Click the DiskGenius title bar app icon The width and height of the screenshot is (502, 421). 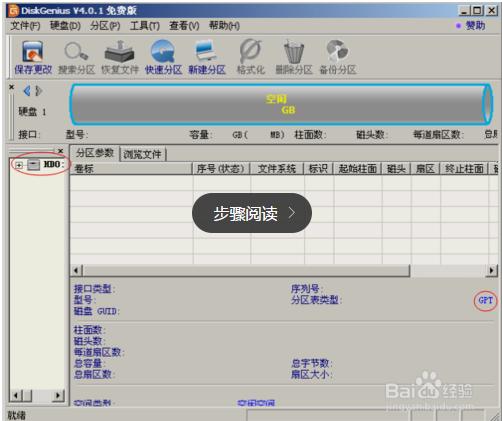tap(13, 11)
